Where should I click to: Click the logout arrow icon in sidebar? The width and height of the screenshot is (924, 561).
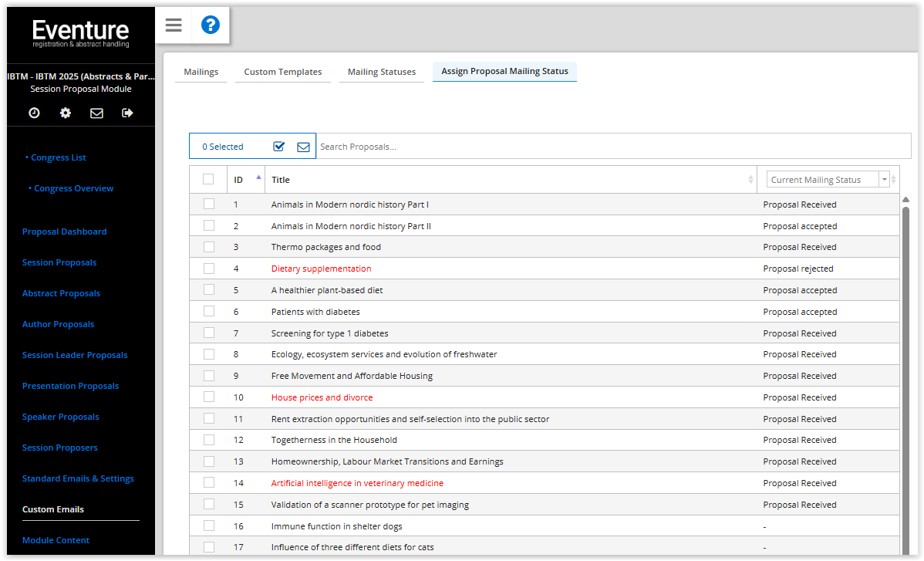[x=127, y=113]
